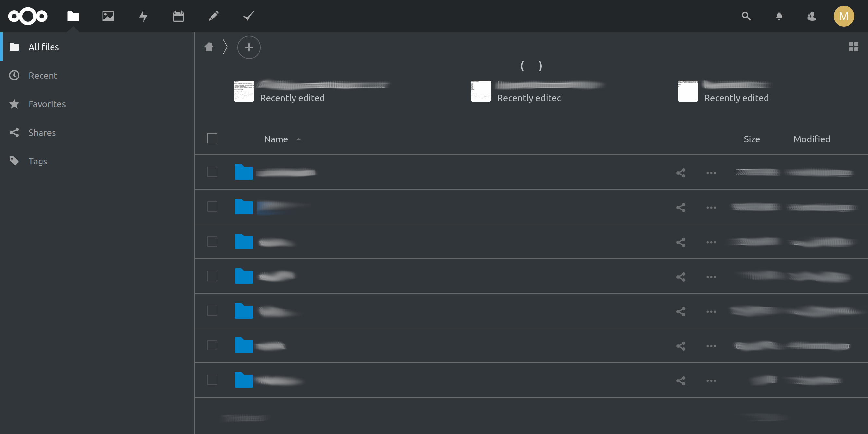Open Tags in sidebar

click(x=97, y=161)
